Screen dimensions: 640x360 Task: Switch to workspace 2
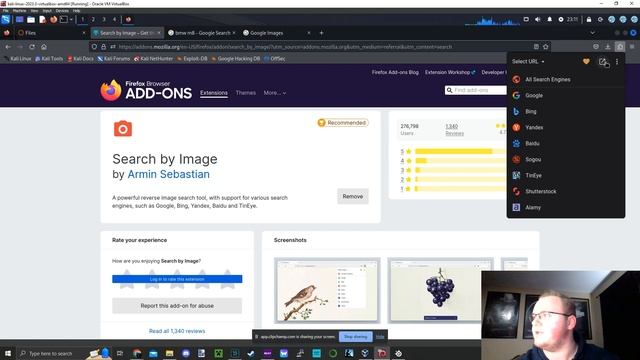pyautogui.click(x=93, y=19)
